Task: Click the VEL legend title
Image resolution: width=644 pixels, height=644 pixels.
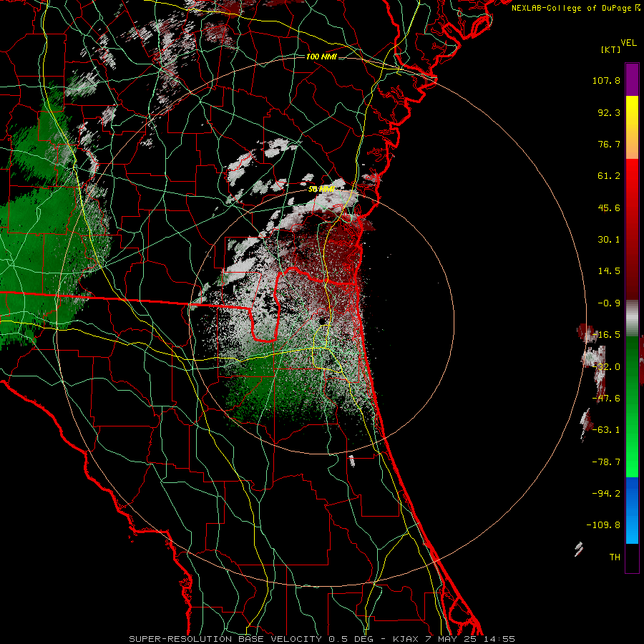Action: pos(628,43)
